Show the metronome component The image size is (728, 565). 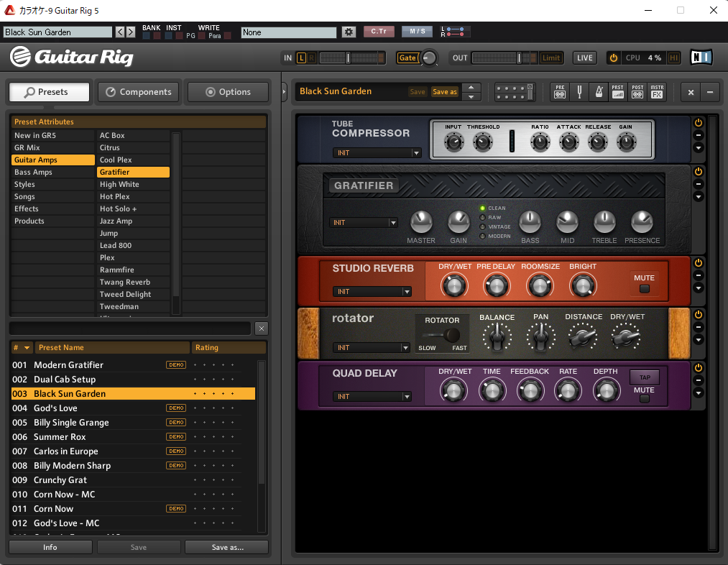point(599,92)
